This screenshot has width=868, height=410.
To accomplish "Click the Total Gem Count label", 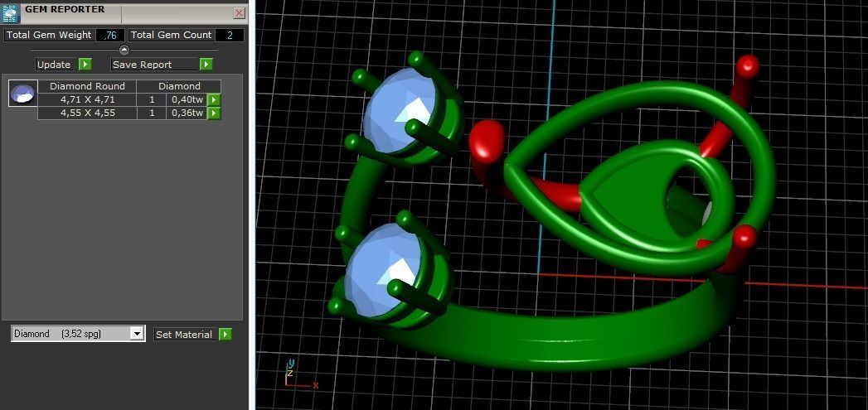I will (171, 35).
